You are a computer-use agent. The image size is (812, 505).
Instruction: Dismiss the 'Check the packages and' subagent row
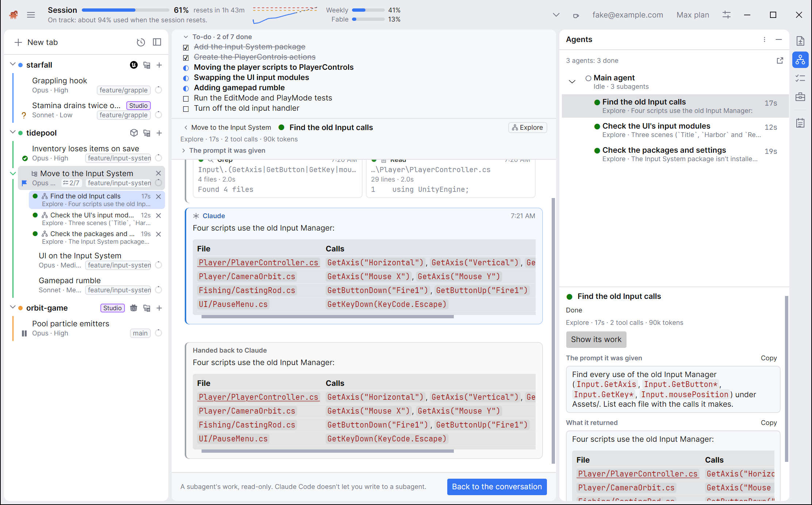coord(158,234)
